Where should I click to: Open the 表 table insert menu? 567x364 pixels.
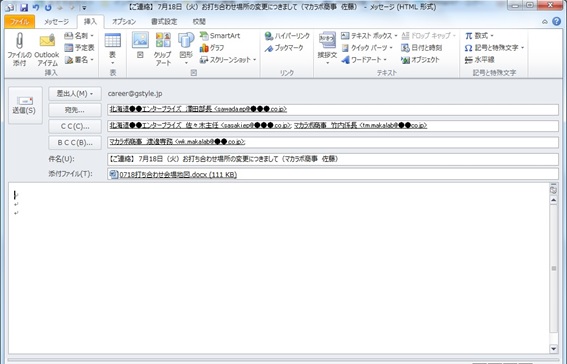[x=112, y=49]
